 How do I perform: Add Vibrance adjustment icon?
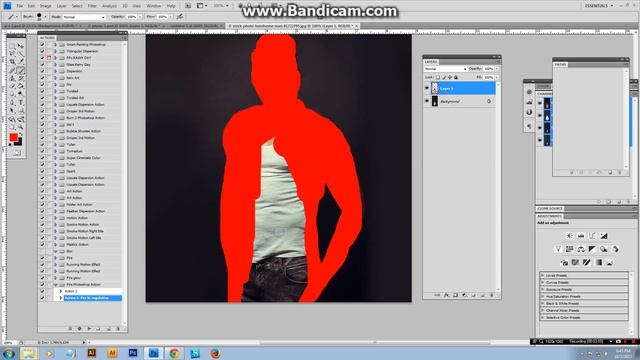558,249
